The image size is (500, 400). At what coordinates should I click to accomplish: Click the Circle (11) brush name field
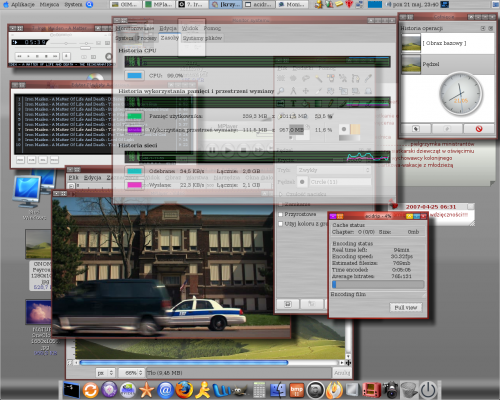(x=340, y=182)
